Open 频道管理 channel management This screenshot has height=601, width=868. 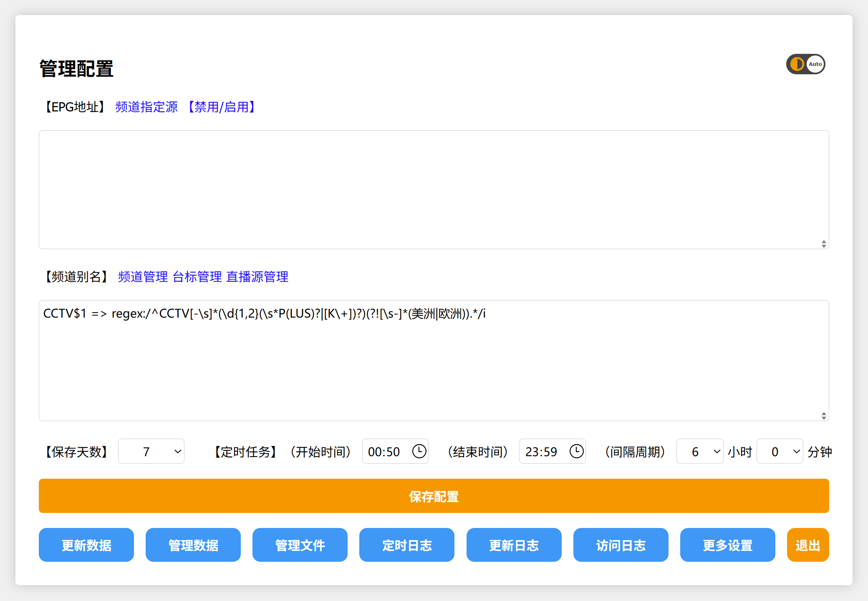click(142, 277)
